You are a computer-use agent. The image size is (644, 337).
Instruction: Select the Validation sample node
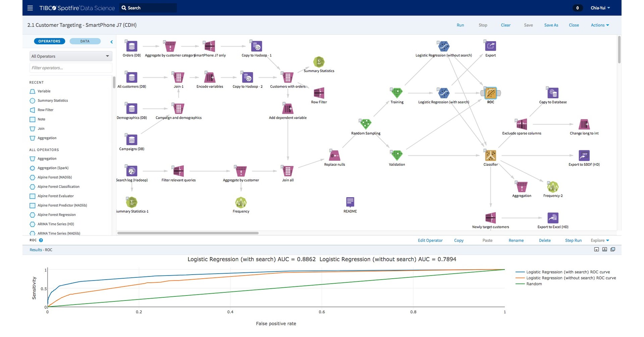pyautogui.click(x=397, y=155)
